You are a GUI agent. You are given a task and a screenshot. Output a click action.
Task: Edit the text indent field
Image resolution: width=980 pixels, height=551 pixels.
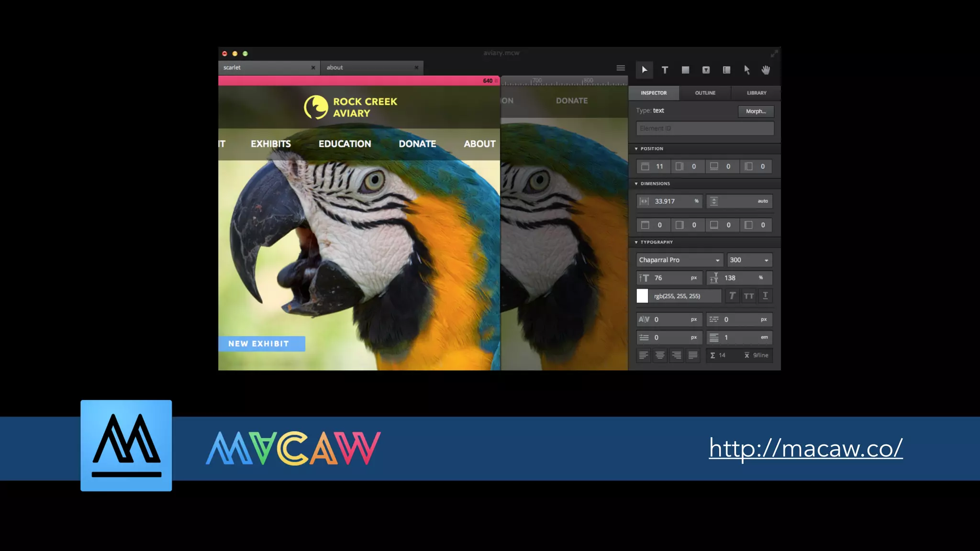click(x=669, y=338)
